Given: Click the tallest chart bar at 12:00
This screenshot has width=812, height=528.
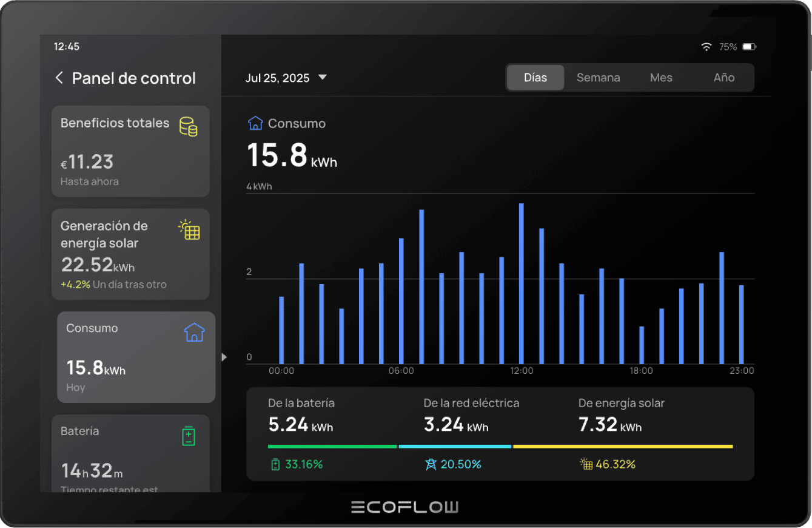Looking at the screenshot, I should tap(521, 283).
